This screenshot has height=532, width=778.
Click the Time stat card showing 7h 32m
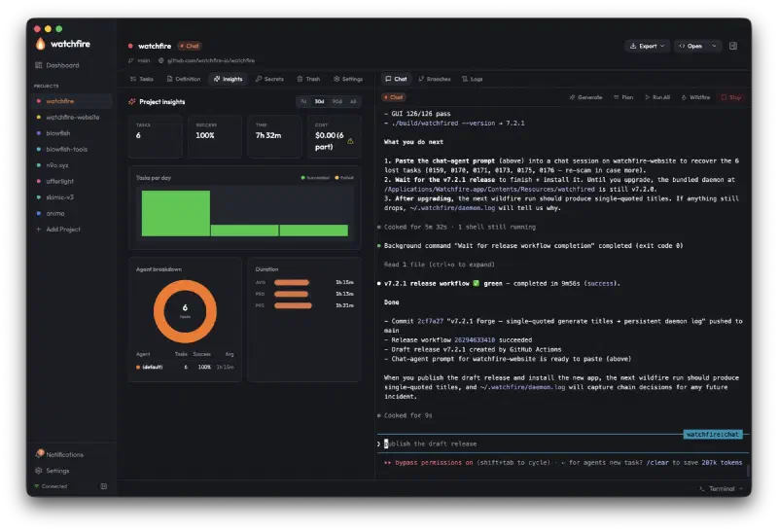tap(274, 136)
